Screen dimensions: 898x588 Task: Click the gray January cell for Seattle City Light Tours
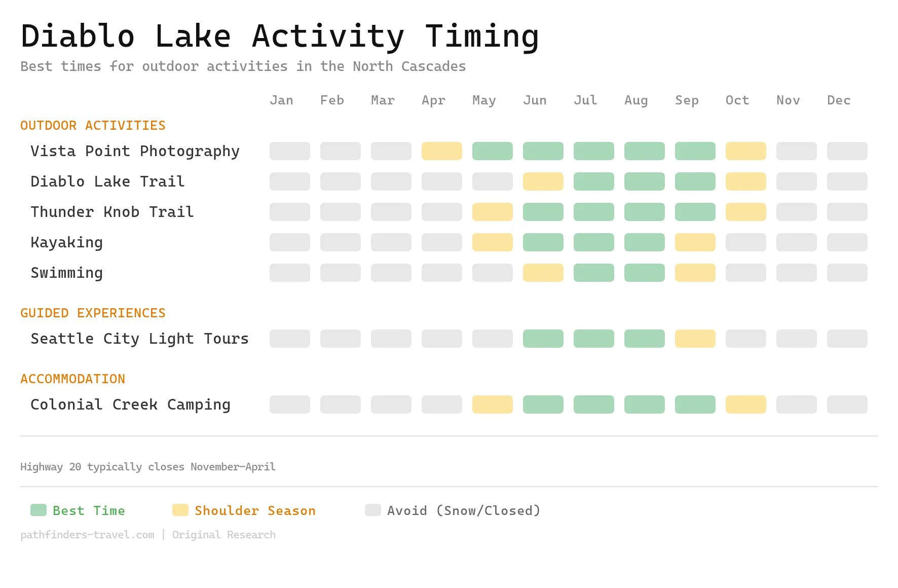click(x=289, y=339)
